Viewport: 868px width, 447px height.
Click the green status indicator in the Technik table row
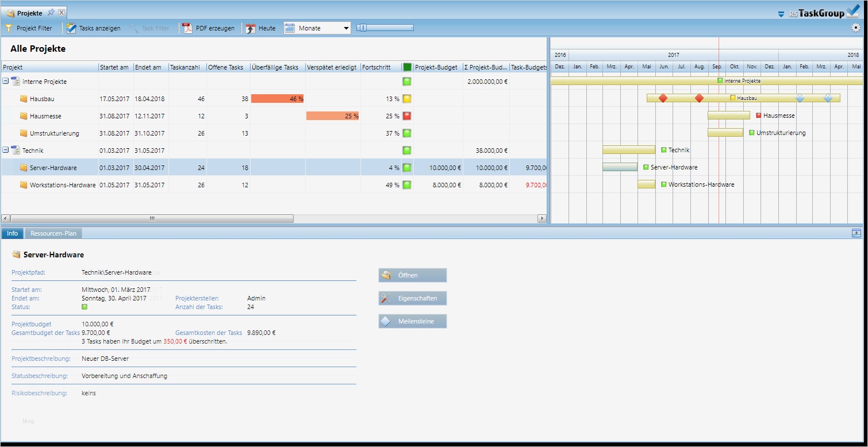tap(407, 151)
